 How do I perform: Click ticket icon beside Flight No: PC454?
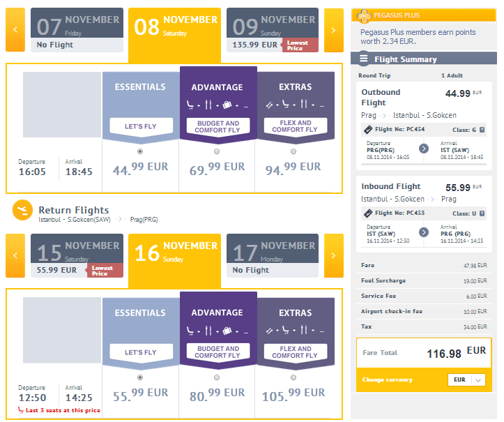368,130
